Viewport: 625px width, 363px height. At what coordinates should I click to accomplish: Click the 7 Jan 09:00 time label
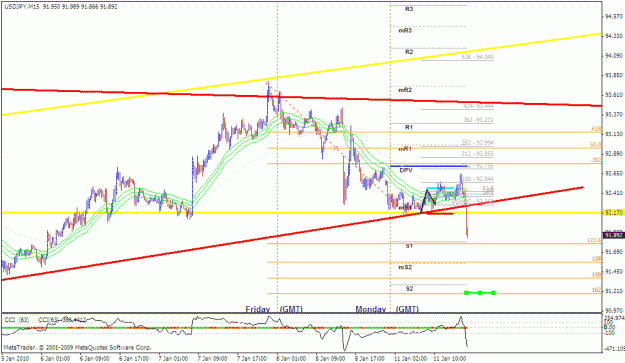pos(212,359)
